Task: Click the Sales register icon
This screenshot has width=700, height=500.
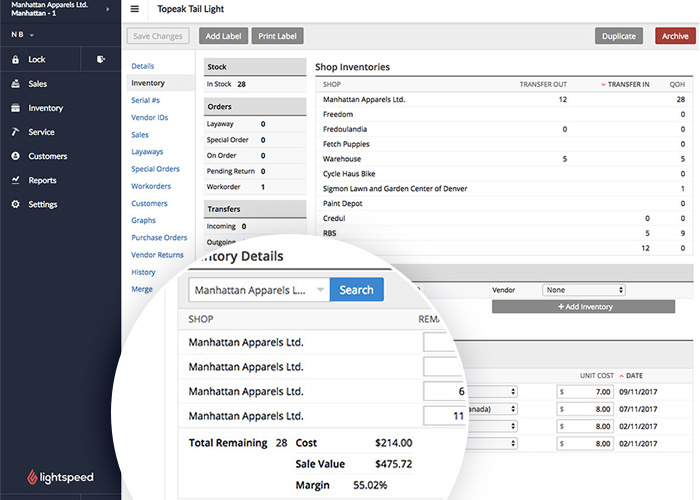Action: point(15,83)
